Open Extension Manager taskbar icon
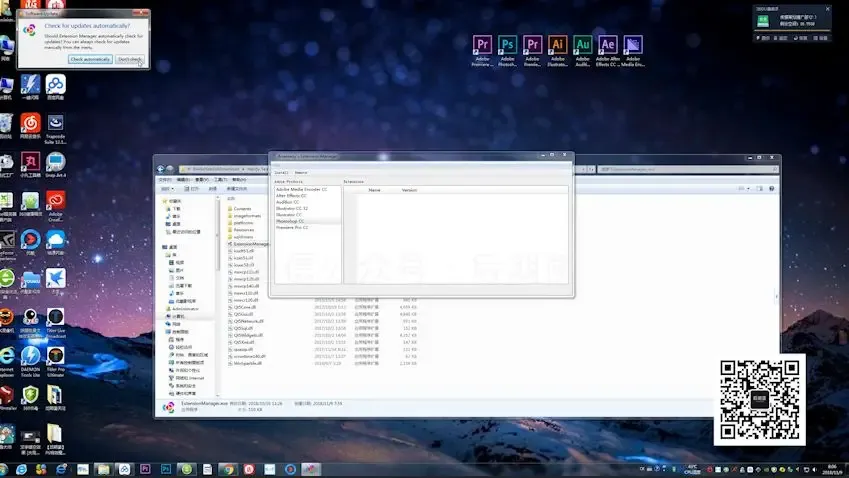This screenshot has width=849, height=478. [x=311, y=469]
